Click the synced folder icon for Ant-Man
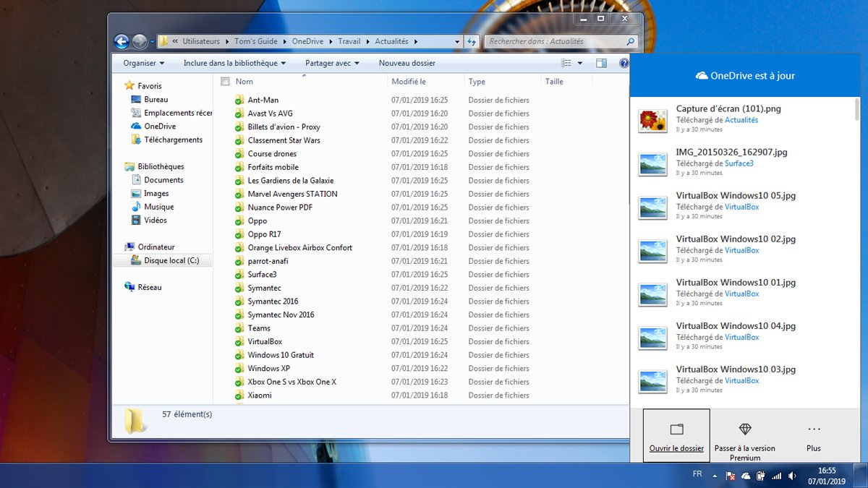This screenshot has width=868, height=488. (x=239, y=100)
